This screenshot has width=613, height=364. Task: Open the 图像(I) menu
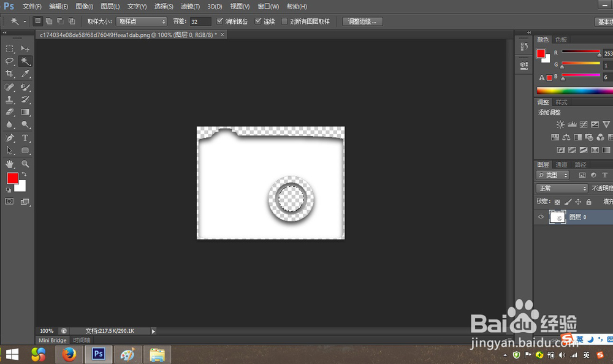tap(85, 6)
